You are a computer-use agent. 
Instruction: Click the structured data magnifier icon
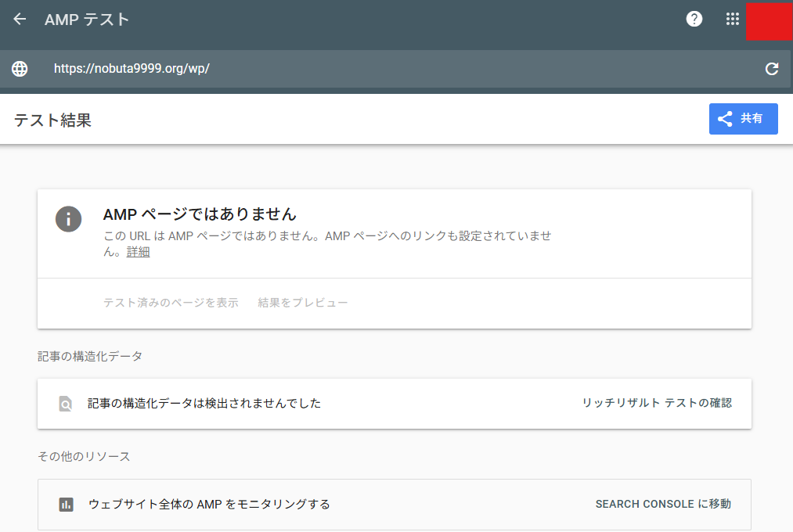(66, 404)
